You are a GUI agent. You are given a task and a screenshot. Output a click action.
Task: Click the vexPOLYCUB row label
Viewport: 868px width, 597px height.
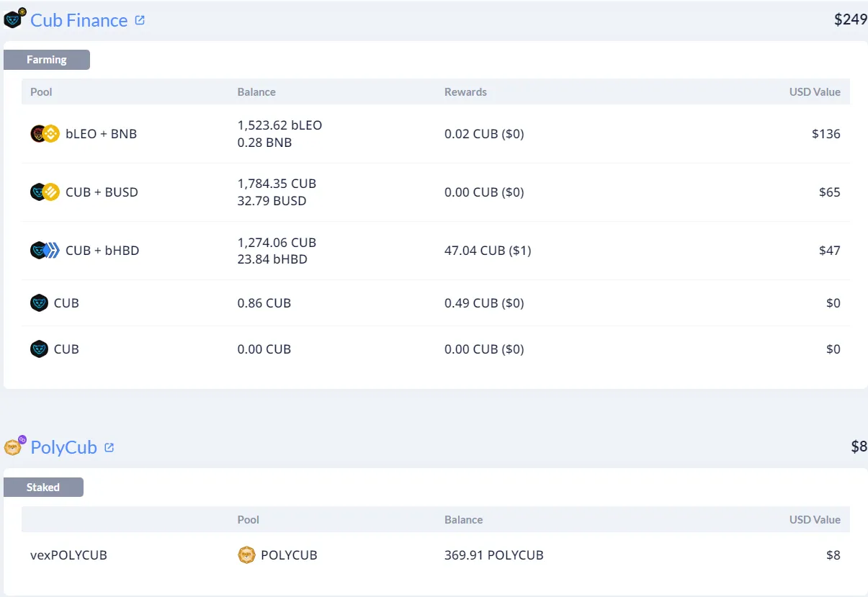[68, 555]
